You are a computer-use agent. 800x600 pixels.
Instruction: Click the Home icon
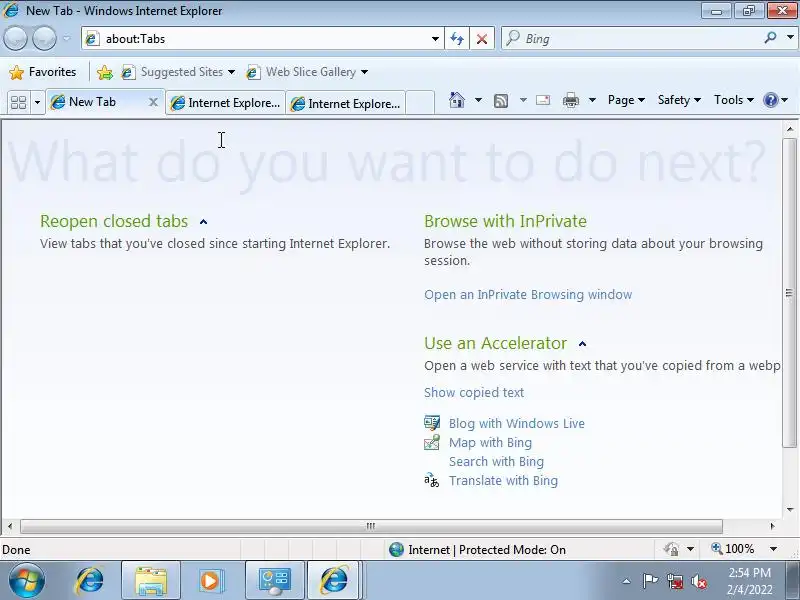[x=457, y=100]
